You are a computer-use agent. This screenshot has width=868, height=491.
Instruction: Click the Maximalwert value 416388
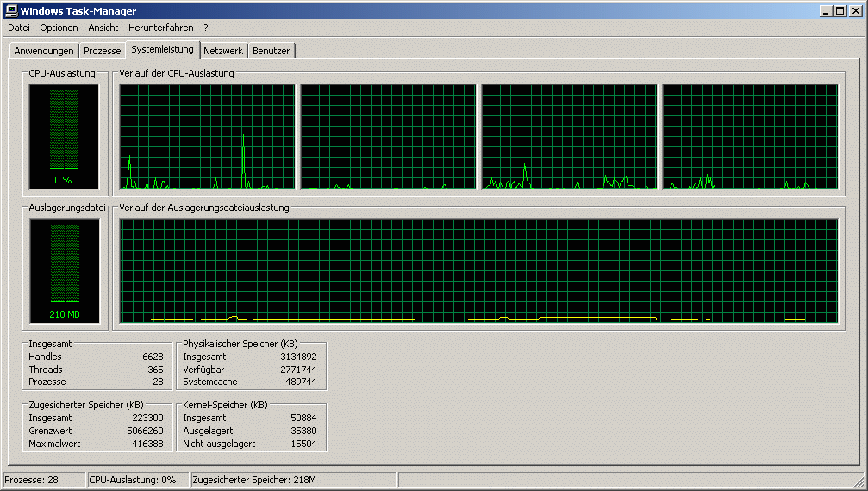(x=147, y=444)
